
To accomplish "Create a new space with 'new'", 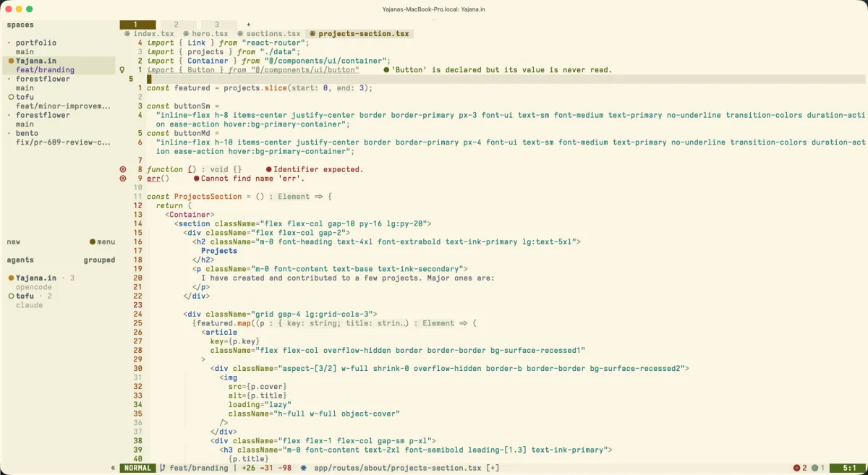I will (x=14, y=241).
